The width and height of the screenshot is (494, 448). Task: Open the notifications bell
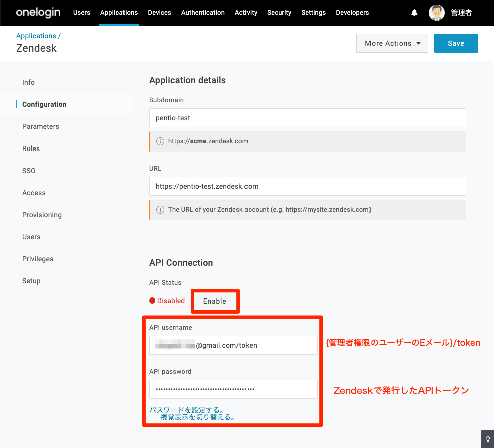point(414,13)
